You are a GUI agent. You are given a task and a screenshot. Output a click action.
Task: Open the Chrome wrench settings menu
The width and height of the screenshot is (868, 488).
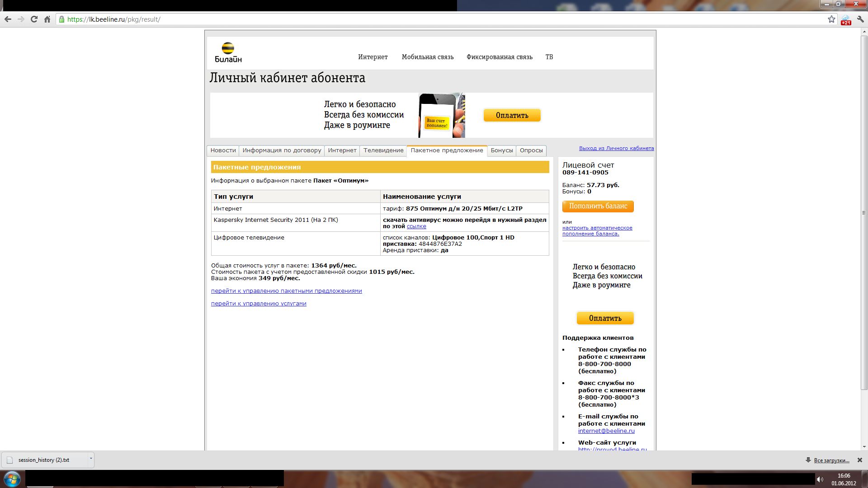pyautogui.click(x=860, y=19)
